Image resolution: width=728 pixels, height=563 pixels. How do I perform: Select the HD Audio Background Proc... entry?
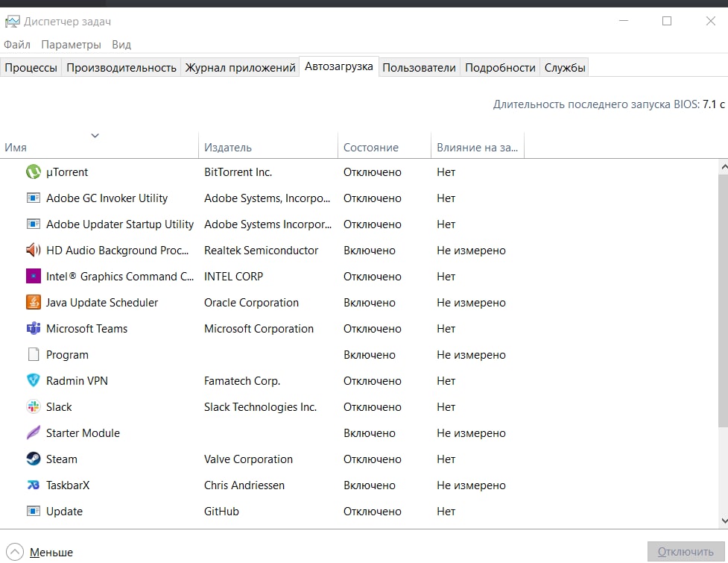118,251
